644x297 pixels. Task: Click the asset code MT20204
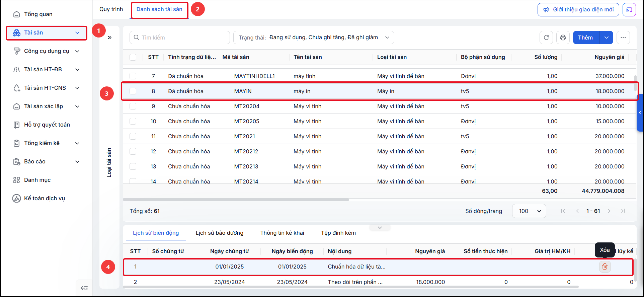247,106
